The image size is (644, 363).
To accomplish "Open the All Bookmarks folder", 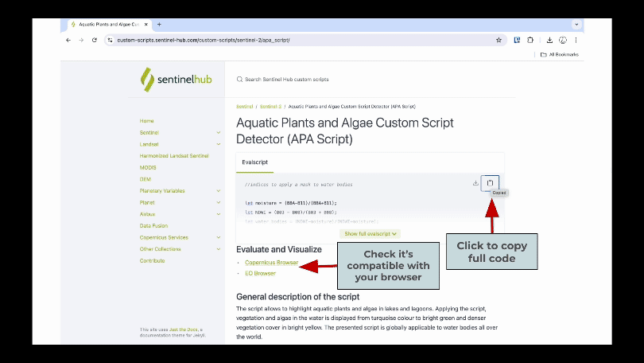I will 560,54.
